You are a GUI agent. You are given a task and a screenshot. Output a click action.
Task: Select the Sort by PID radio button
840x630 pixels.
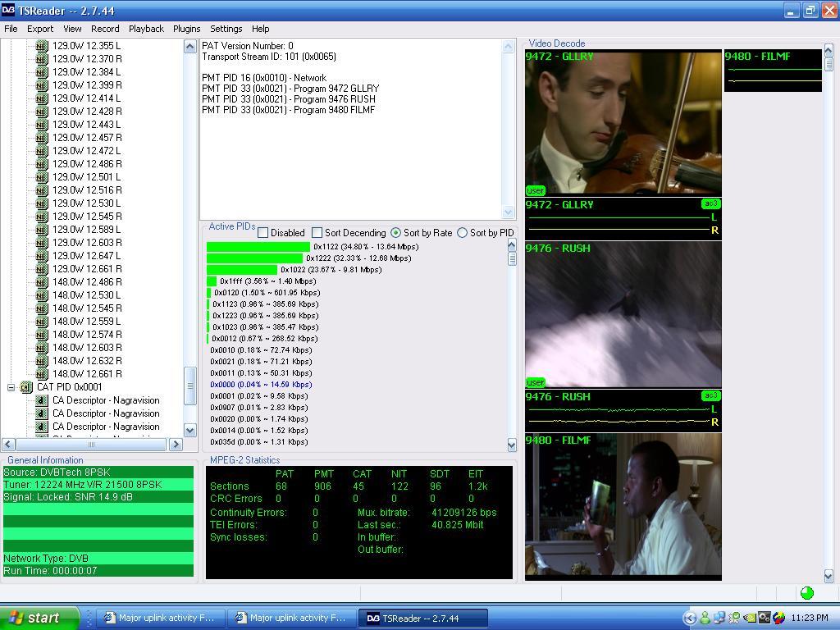[x=463, y=233]
